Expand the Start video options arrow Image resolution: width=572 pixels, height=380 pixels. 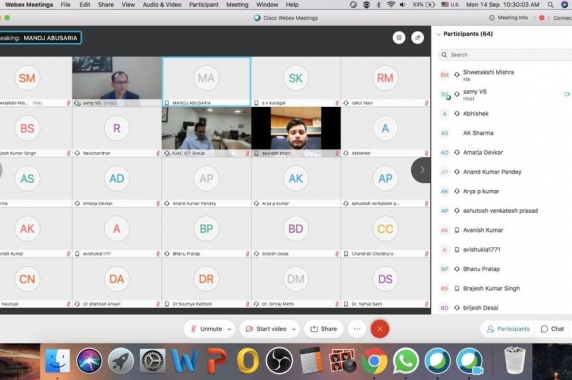coord(294,329)
